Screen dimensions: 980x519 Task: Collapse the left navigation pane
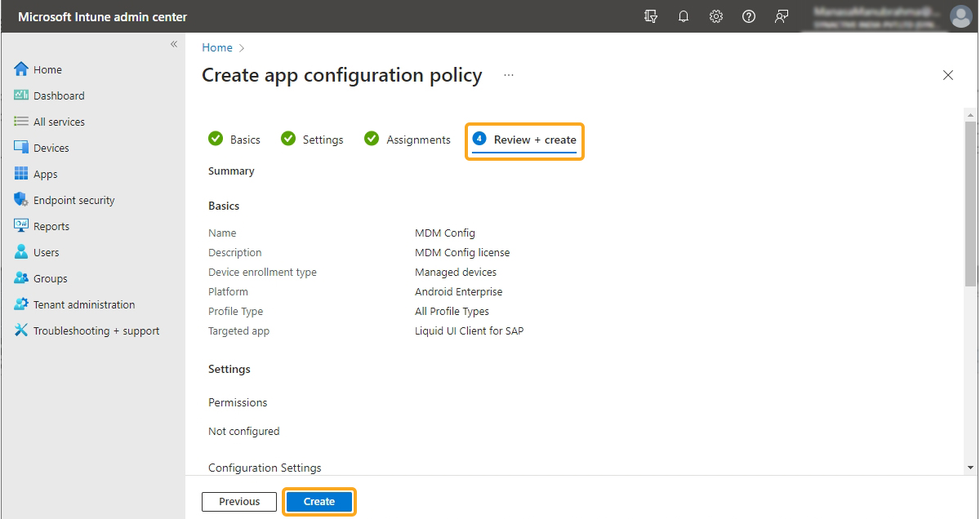click(x=173, y=44)
